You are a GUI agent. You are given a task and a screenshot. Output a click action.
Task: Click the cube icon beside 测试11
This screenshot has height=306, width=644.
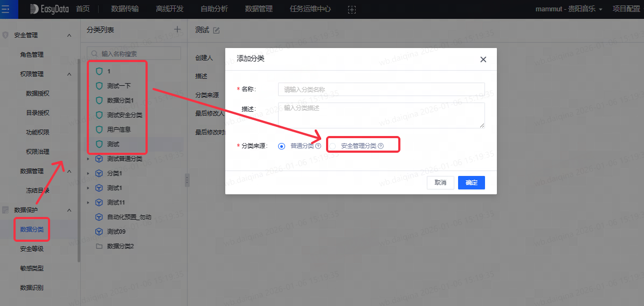click(x=99, y=202)
